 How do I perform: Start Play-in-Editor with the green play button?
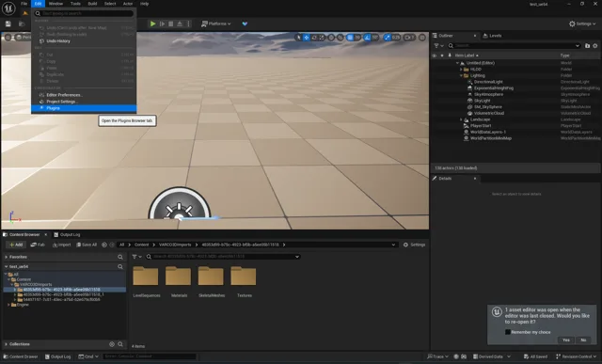pos(152,24)
